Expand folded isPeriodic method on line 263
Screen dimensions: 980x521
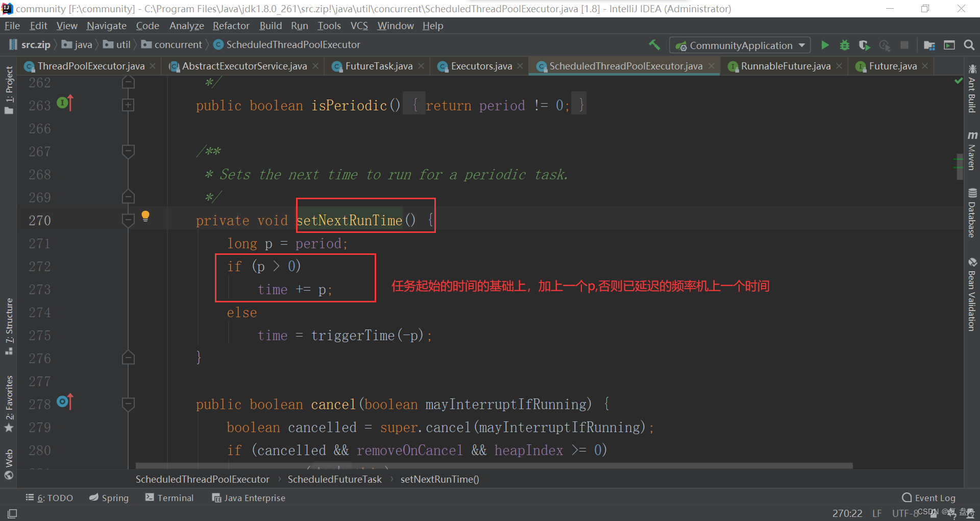click(x=128, y=105)
